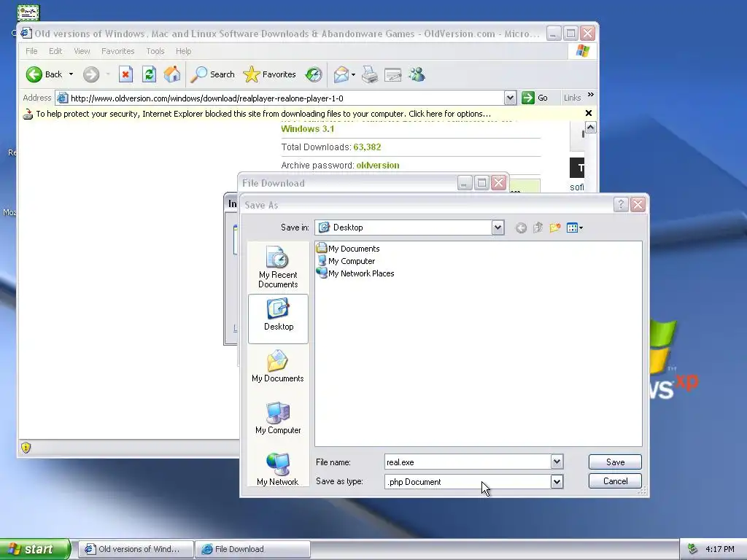
Task: Click the Windows flag throbber icon
Action: pos(582,51)
